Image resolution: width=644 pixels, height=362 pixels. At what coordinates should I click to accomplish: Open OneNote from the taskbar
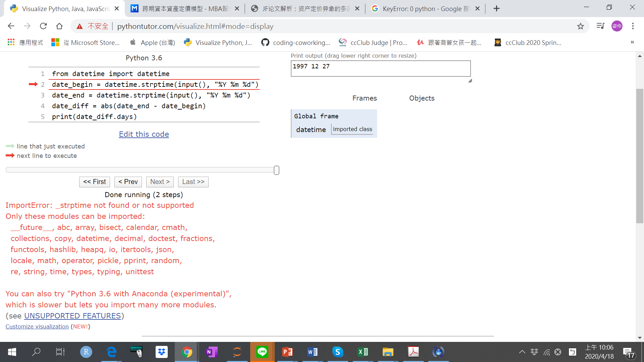[212, 352]
